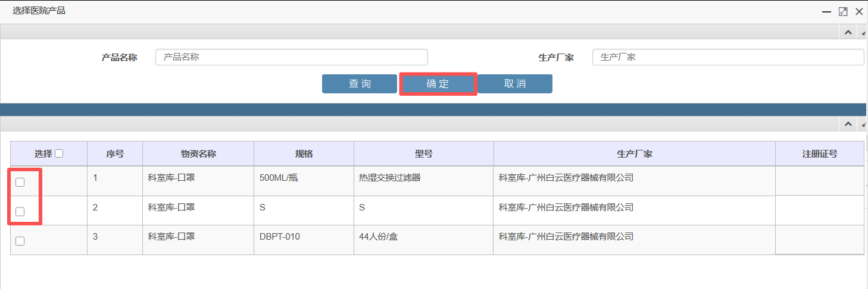Toggle the select-all checkbox in 选择 header
The image size is (868, 289).
[x=59, y=153]
